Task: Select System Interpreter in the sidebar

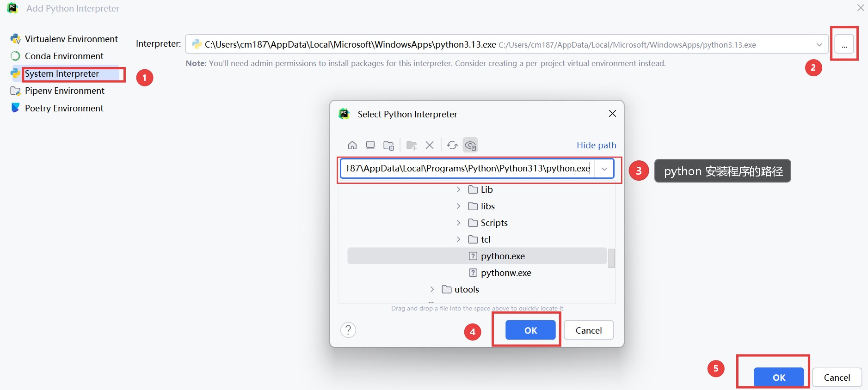Action: [62, 74]
